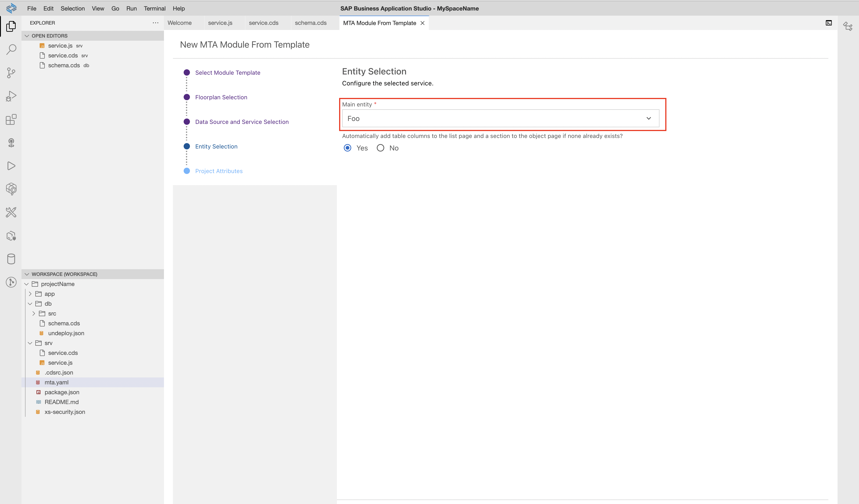Go to Floorplan Selection step

pos(221,97)
